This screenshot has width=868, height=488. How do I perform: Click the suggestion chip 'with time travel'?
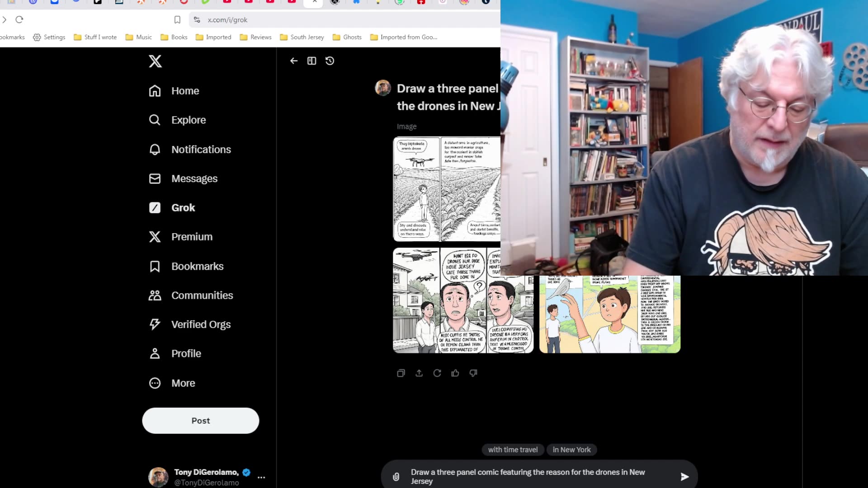coord(513,450)
